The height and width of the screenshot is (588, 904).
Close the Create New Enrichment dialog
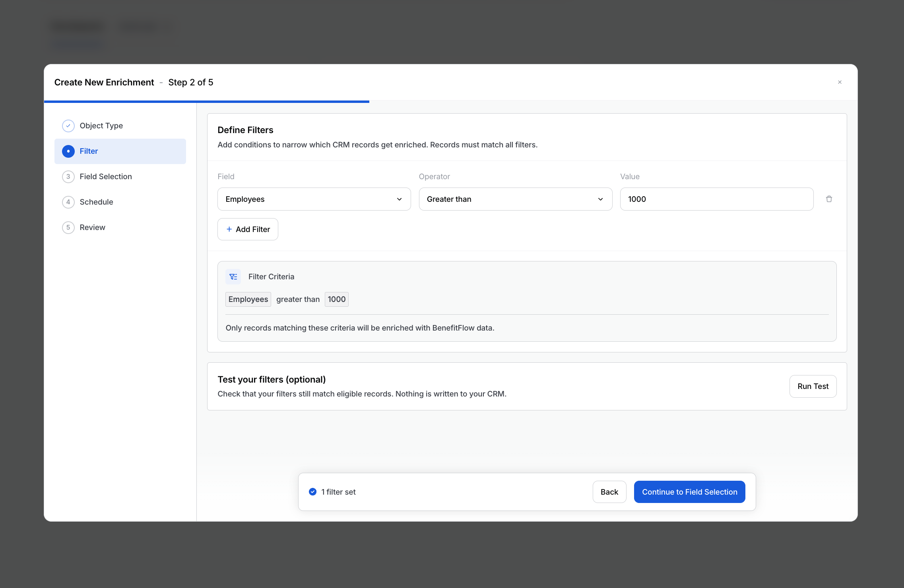pos(840,82)
